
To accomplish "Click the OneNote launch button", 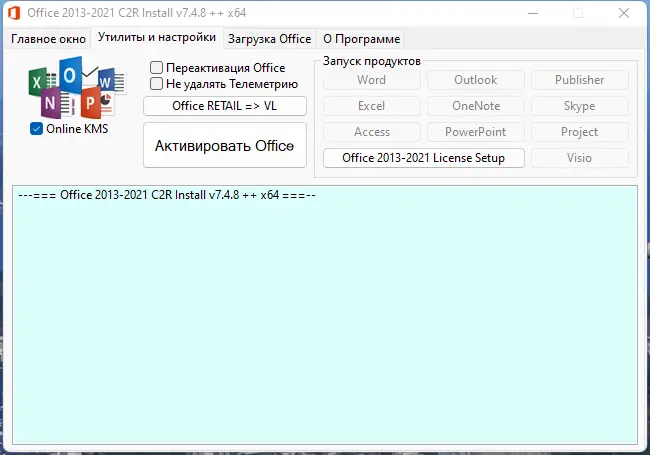I will pos(475,106).
